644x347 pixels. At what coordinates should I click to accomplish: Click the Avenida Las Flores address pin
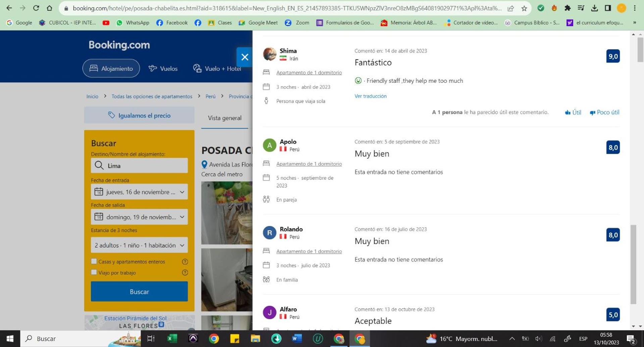point(204,165)
